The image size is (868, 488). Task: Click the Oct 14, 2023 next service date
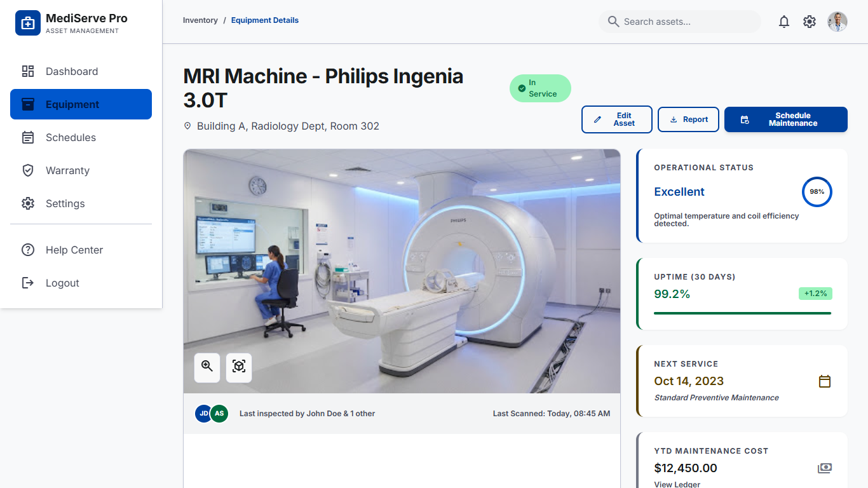(x=689, y=381)
